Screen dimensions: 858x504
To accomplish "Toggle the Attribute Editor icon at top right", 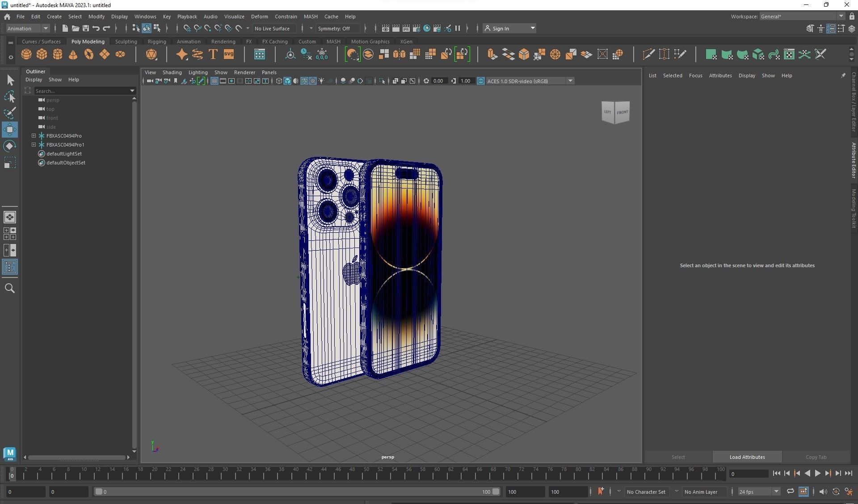I will click(831, 29).
